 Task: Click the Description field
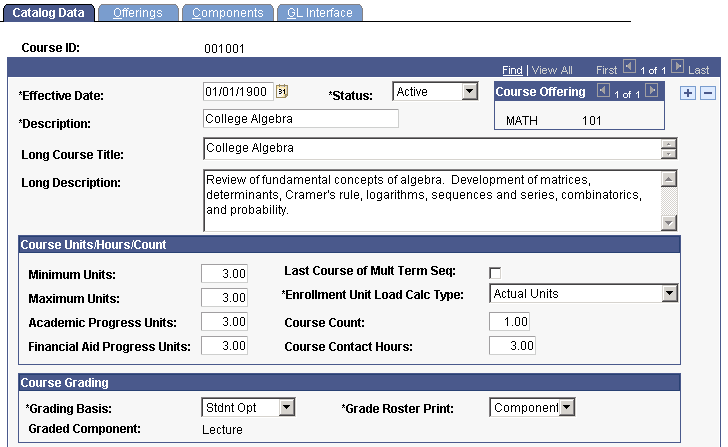pos(301,118)
